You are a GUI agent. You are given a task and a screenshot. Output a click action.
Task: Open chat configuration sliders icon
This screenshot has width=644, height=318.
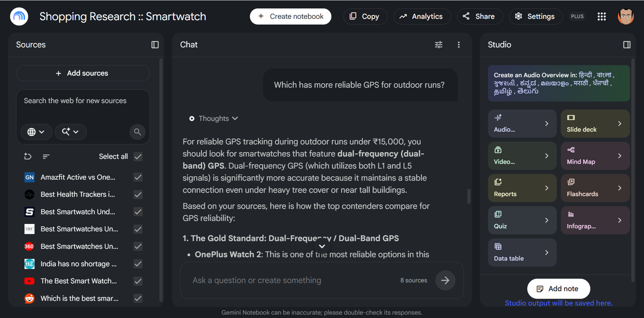[x=438, y=45]
